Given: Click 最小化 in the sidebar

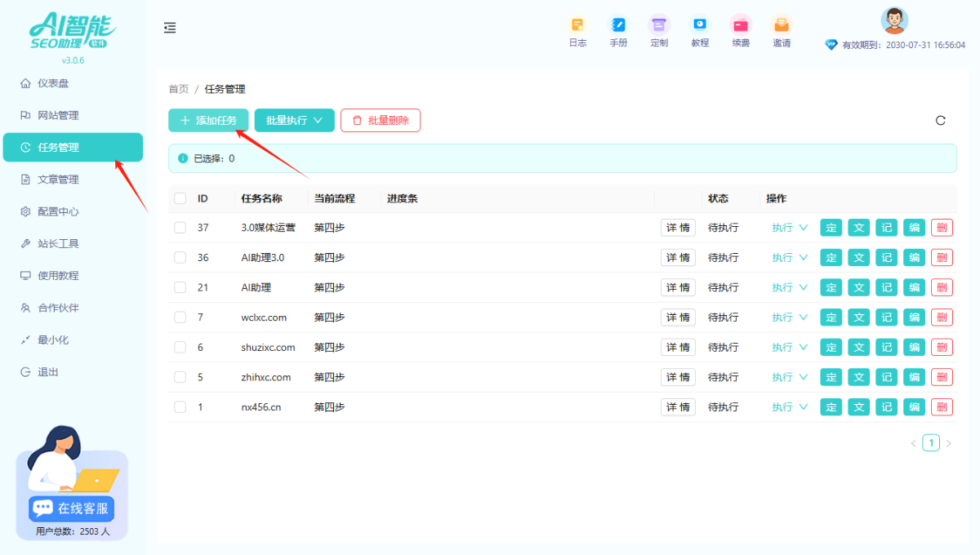Looking at the screenshot, I should pyautogui.click(x=73, y=340).
